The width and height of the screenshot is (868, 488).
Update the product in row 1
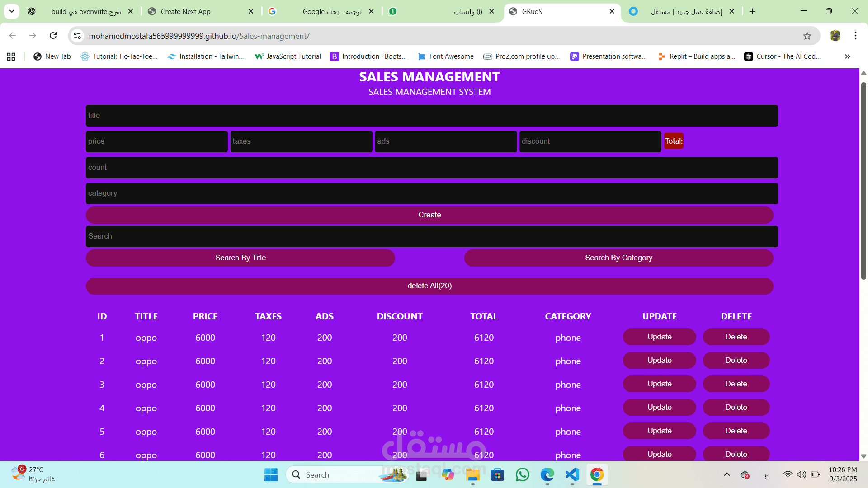[x=660, y=337]
